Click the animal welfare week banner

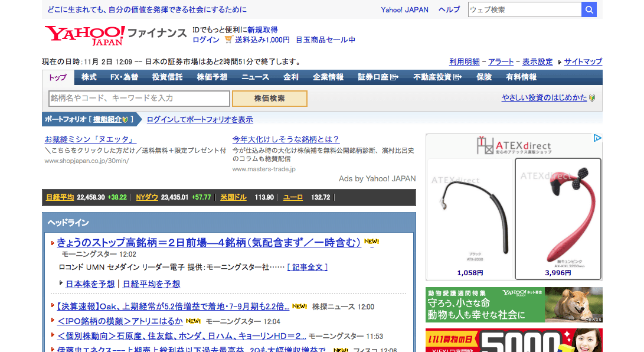tap(514, 305)
